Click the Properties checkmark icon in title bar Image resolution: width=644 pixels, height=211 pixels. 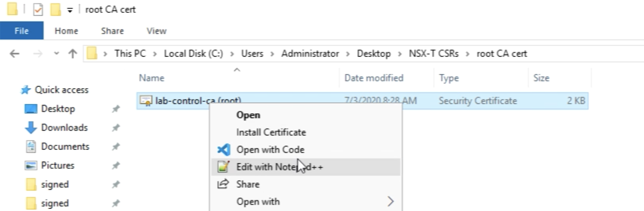coord(38,9)
